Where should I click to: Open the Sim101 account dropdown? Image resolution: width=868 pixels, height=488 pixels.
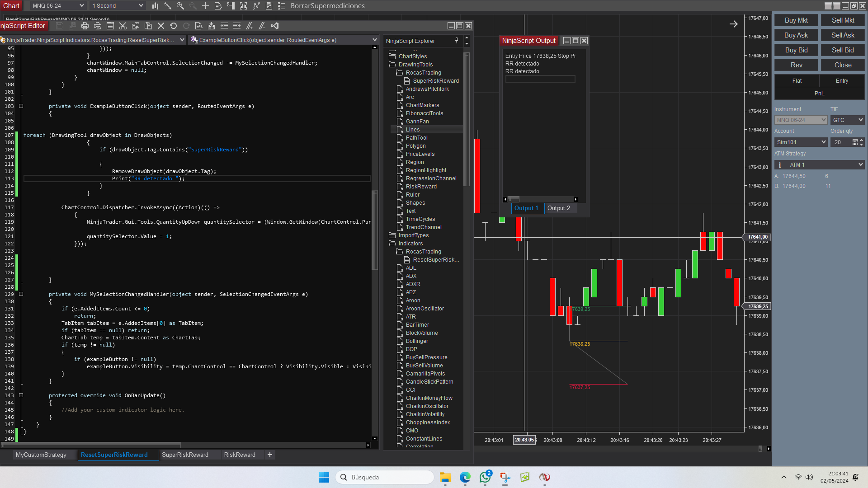801,142
